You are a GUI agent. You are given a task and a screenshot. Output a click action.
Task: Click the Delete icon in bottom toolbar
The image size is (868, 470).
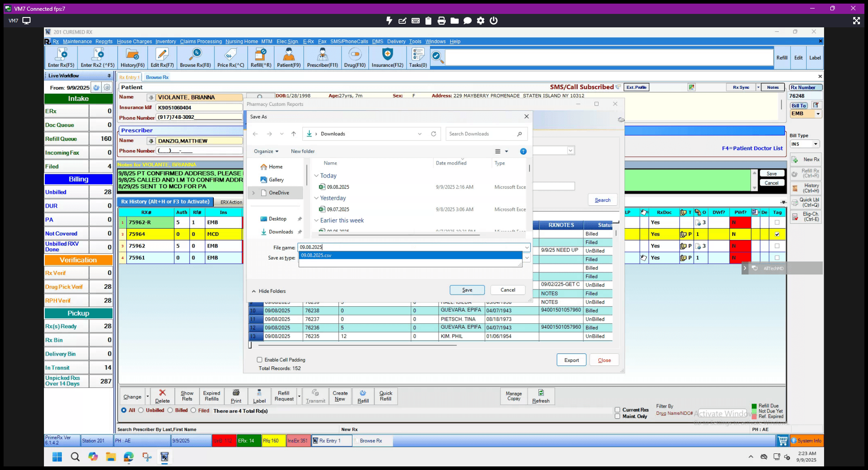pos(162,396)
